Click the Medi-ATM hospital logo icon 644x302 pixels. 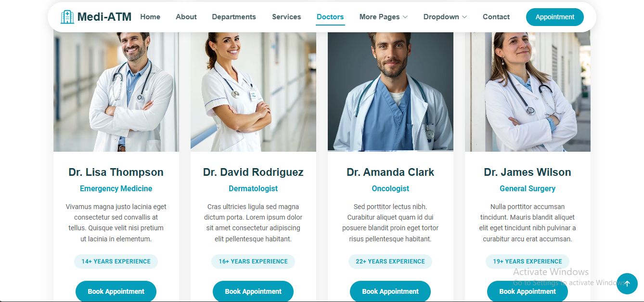click(67, 17)
